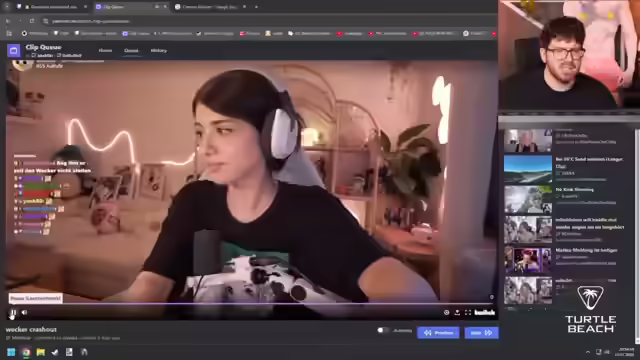This screenshot has width=640, height=360.
Task: Enter fullscreen in the clip player
Action: pyautogui.click(x=468, y=313)
